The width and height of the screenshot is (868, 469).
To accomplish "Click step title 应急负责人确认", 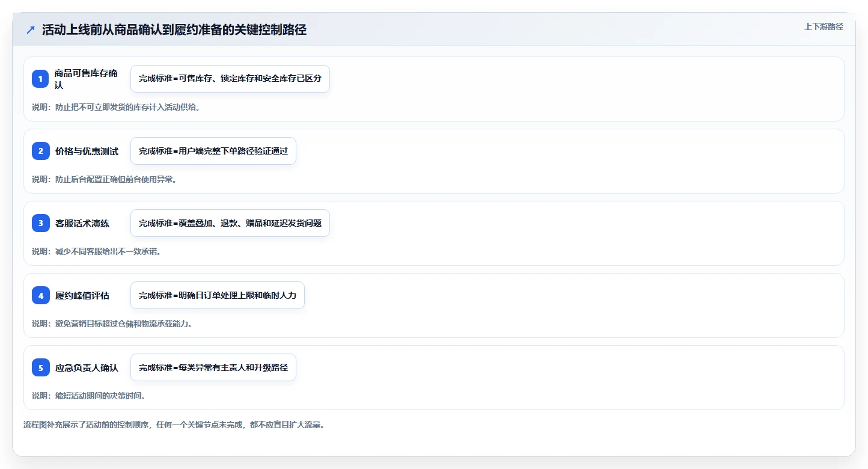I will point(87,367).
